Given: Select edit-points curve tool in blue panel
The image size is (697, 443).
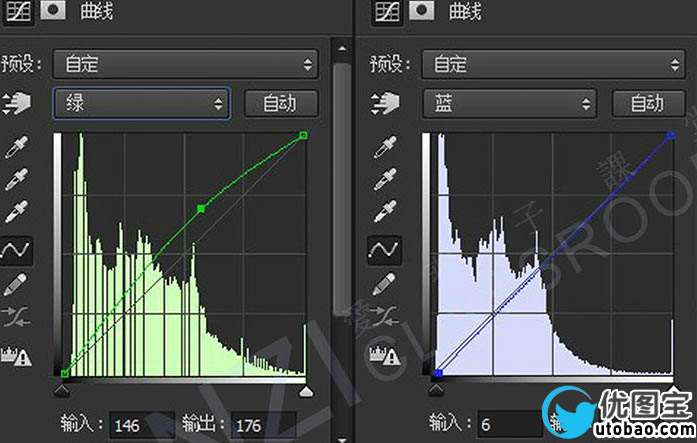Looking at the screenshot, I should (x=385, y=251).
